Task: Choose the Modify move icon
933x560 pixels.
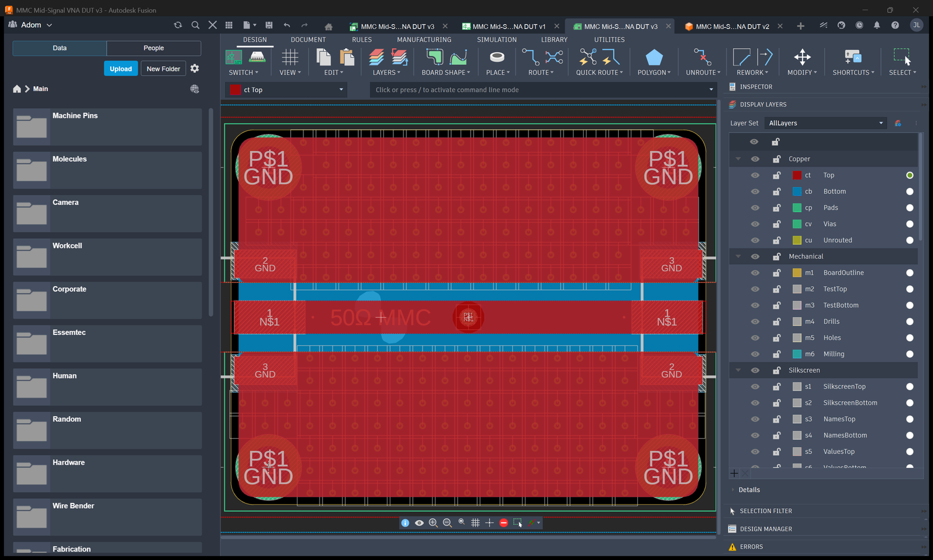Action: [802, 58]
